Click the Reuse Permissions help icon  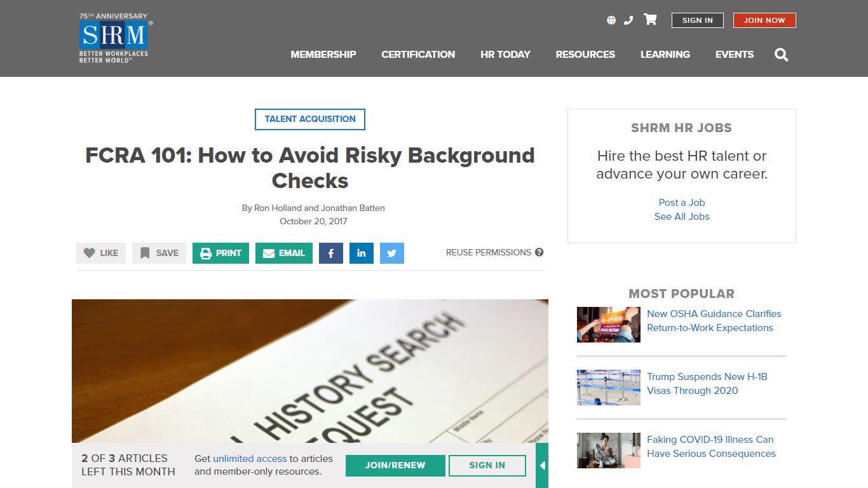coord(539,252)
